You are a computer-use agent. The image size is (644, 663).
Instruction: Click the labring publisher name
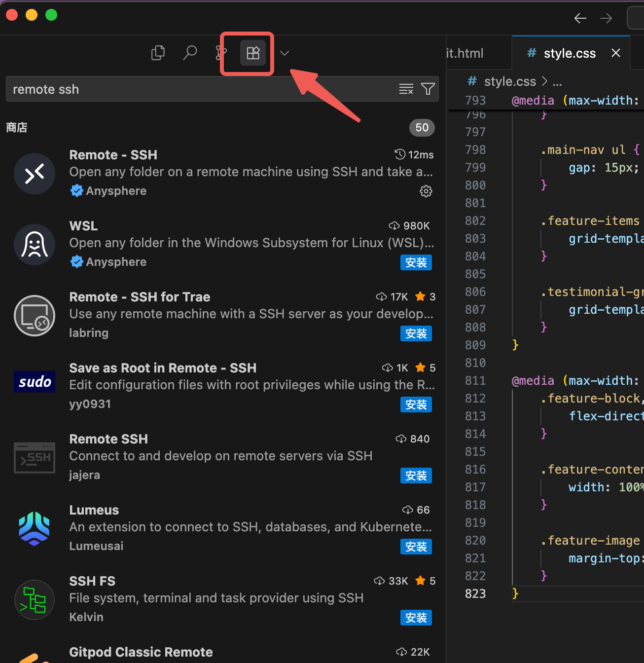click(89, 333)
